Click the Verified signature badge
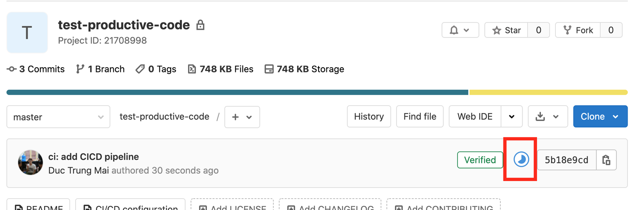Image resolution: width=644 pixels, height=210 pixels. [480, 160]
